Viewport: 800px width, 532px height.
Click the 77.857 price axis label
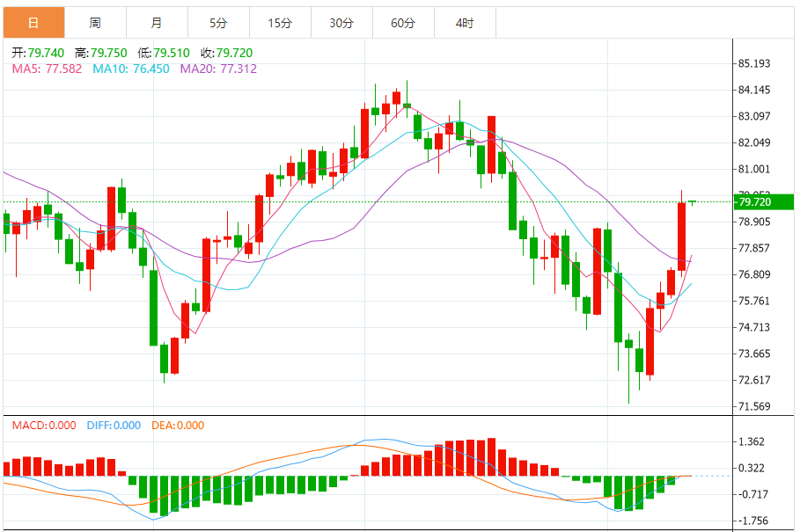(x=754, y=248)
